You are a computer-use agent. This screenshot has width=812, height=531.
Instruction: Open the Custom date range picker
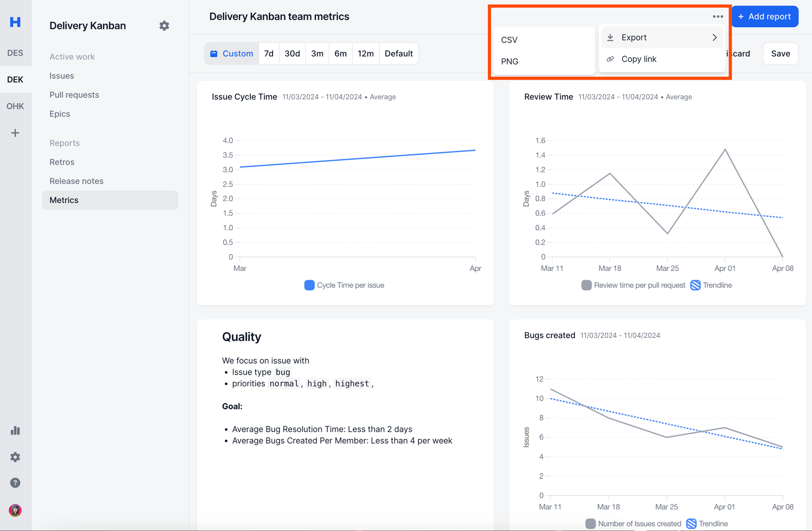232,54
